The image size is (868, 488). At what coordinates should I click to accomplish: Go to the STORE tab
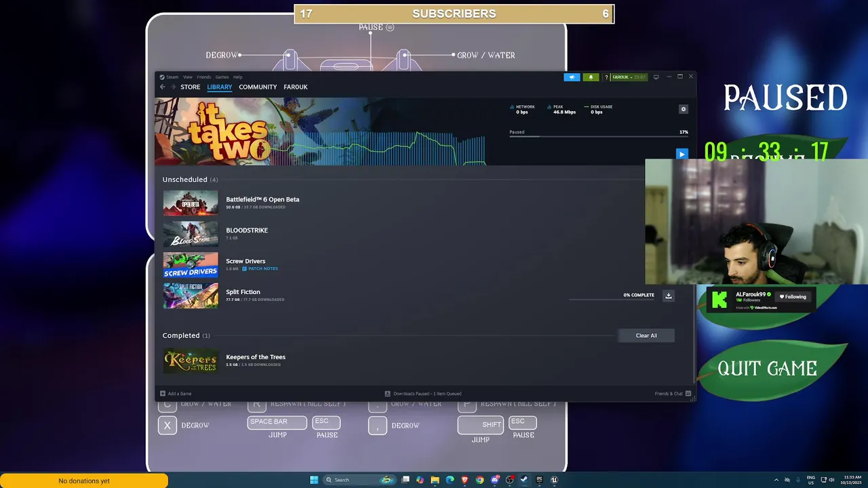pyautogui.click(x=190, y=87)
